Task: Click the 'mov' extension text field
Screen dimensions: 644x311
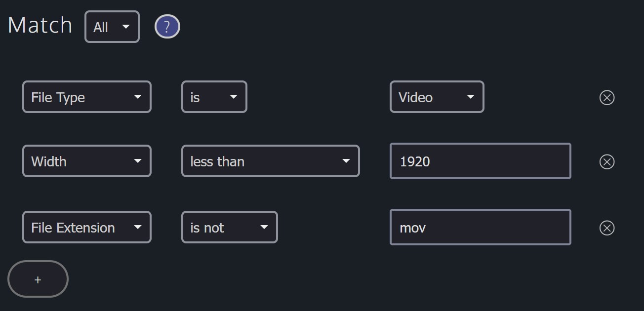Action: (480, 228)
